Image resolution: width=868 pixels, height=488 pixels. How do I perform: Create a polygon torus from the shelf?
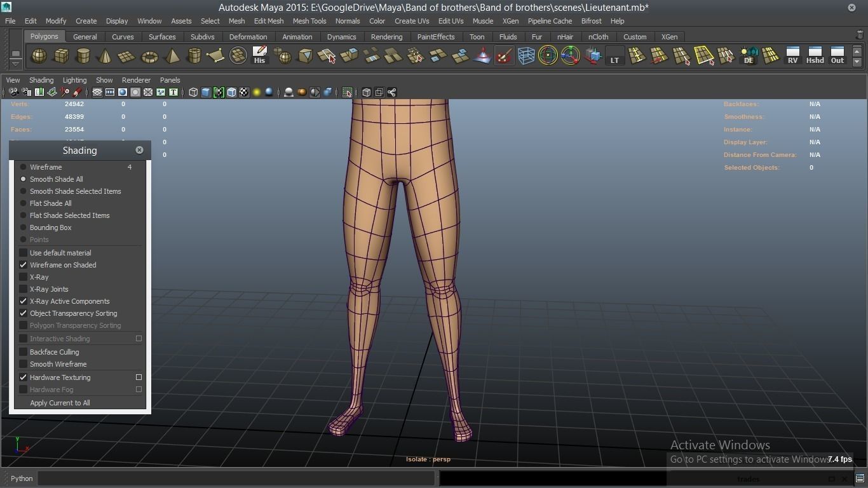tap(149, 56)
